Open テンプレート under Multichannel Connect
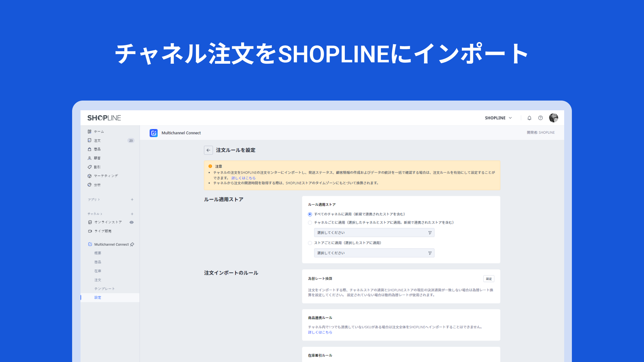 104,289
